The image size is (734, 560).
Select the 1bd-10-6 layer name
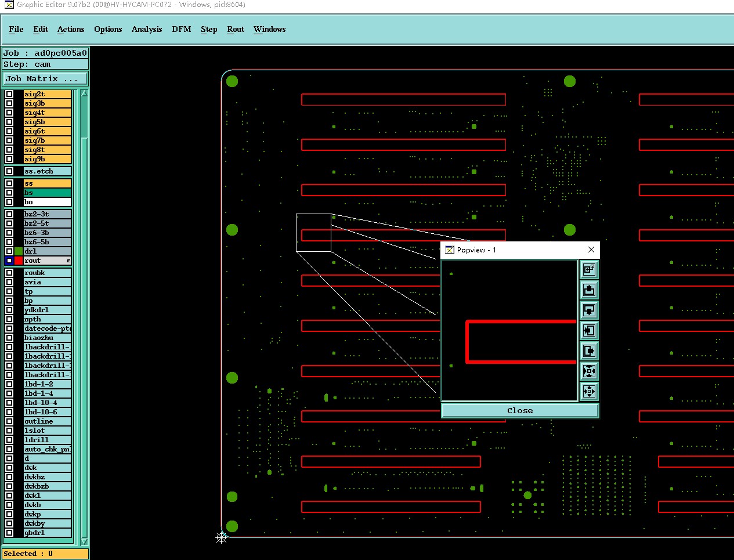tap(47, 412)
